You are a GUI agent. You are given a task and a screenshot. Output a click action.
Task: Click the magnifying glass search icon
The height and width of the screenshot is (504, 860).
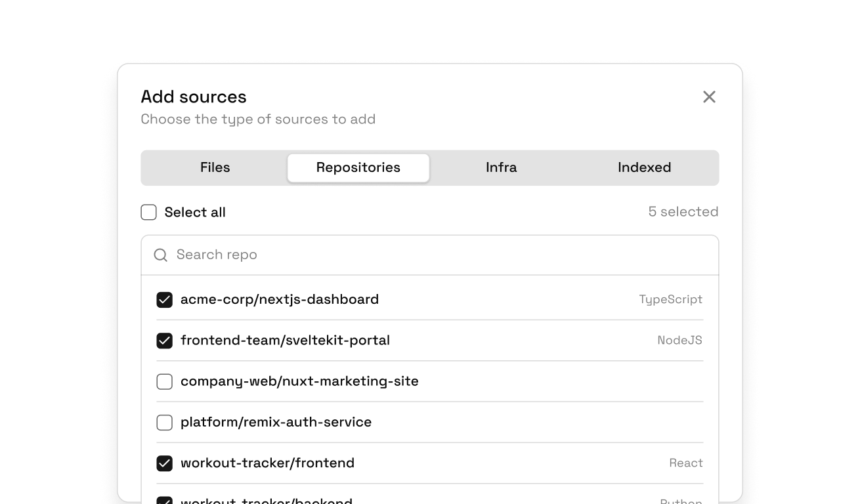(x=160, y=255)
